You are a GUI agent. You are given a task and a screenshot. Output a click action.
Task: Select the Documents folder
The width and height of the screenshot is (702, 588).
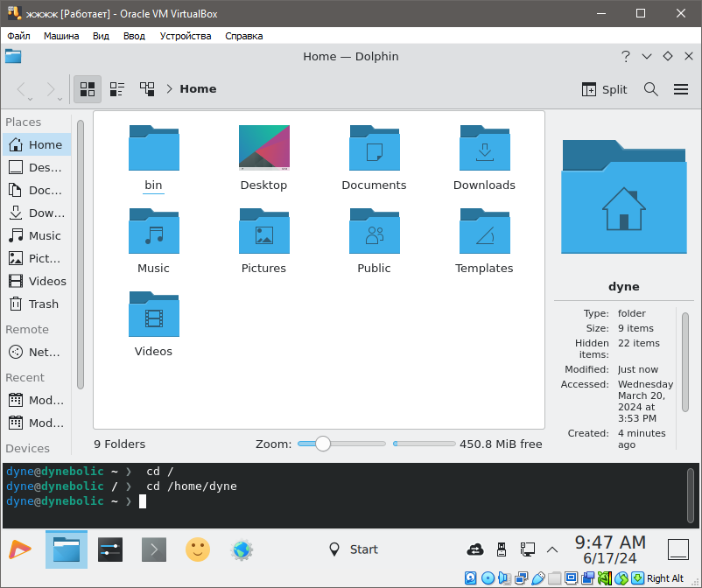coord(375,158)
